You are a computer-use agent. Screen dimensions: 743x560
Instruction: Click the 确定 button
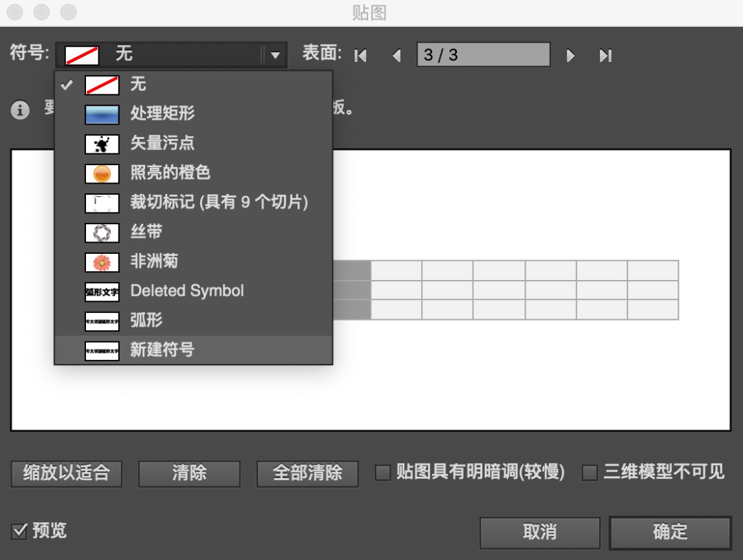(x=669, y=532)
